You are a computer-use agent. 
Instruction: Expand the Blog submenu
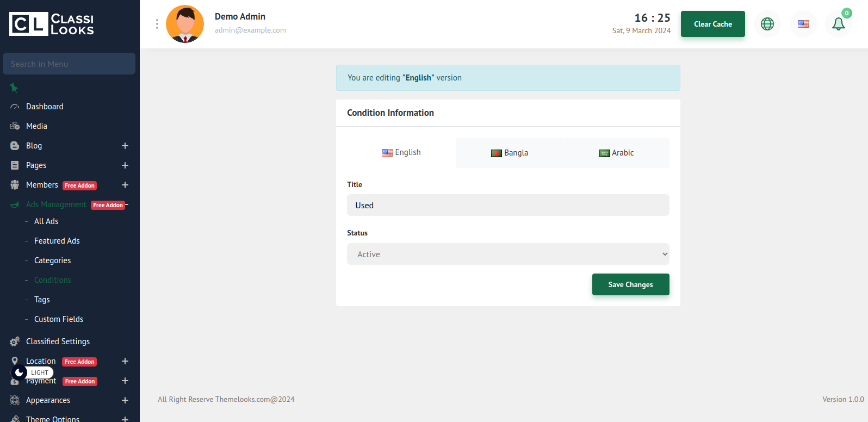tap(125, 146)
